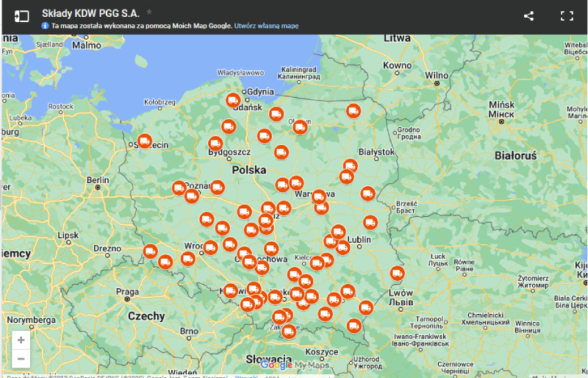Click the info icon beside Ta mapa została

[x=45, y=26]
